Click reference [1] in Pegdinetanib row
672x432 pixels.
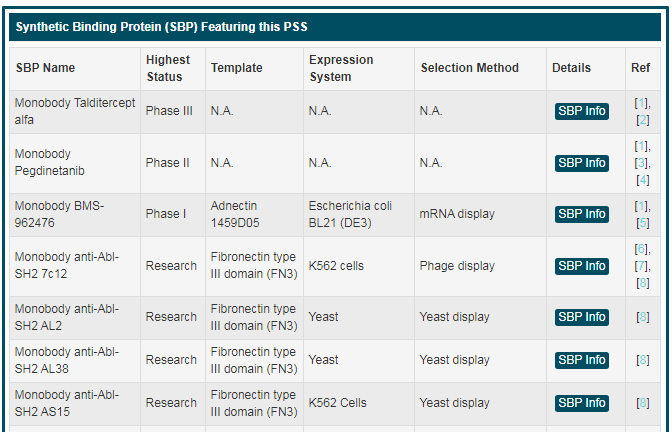pos(642,146)
